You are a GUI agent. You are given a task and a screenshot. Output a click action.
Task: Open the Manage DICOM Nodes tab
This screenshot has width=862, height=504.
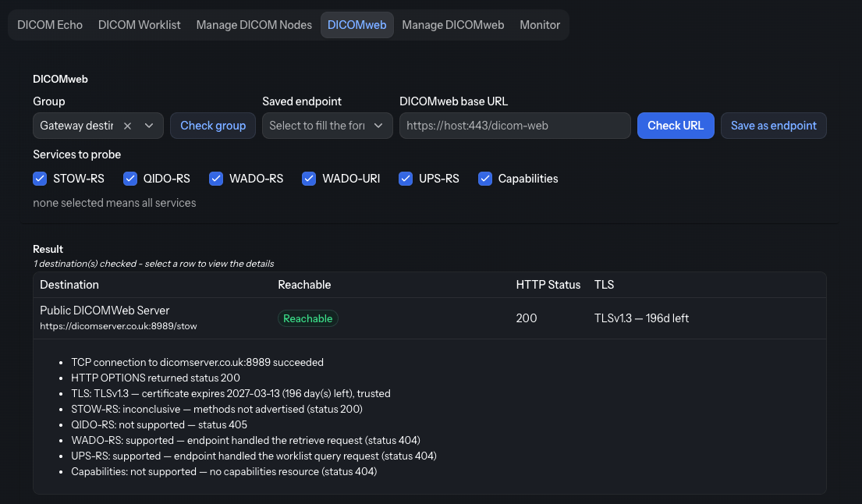254,25
